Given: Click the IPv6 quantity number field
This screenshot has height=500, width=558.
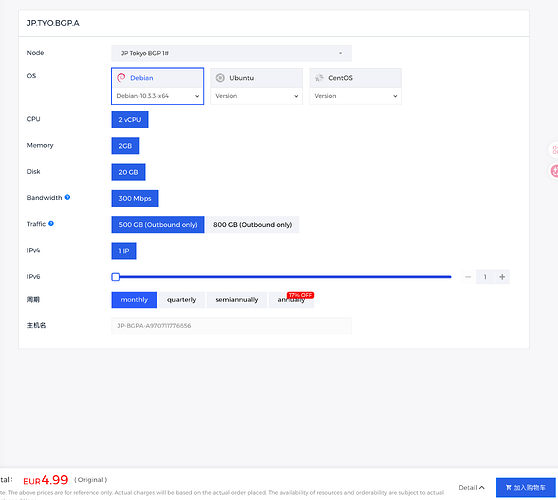Looking at the screenshot, I should (x=485, y=277).
